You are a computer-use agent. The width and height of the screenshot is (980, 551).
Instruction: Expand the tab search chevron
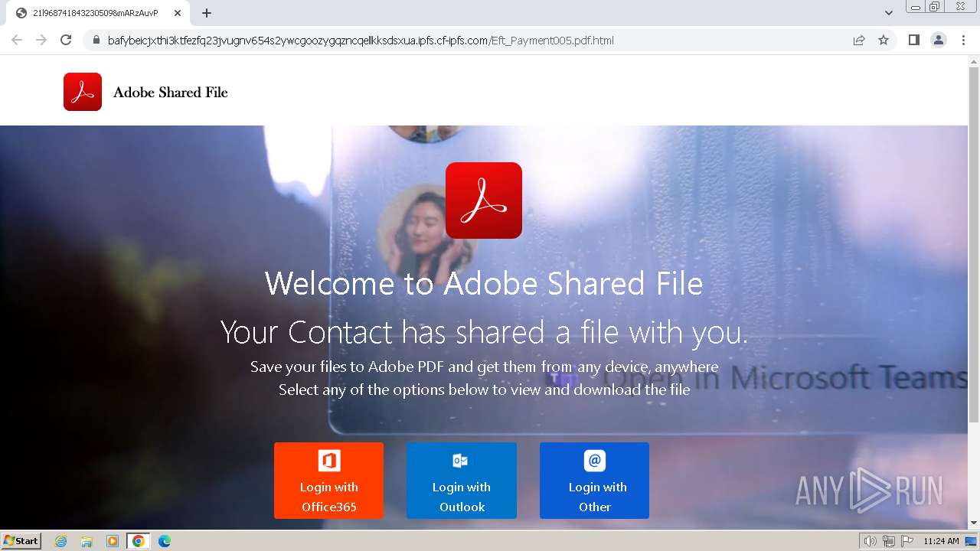pyautogui.click(x=889, y=13)
